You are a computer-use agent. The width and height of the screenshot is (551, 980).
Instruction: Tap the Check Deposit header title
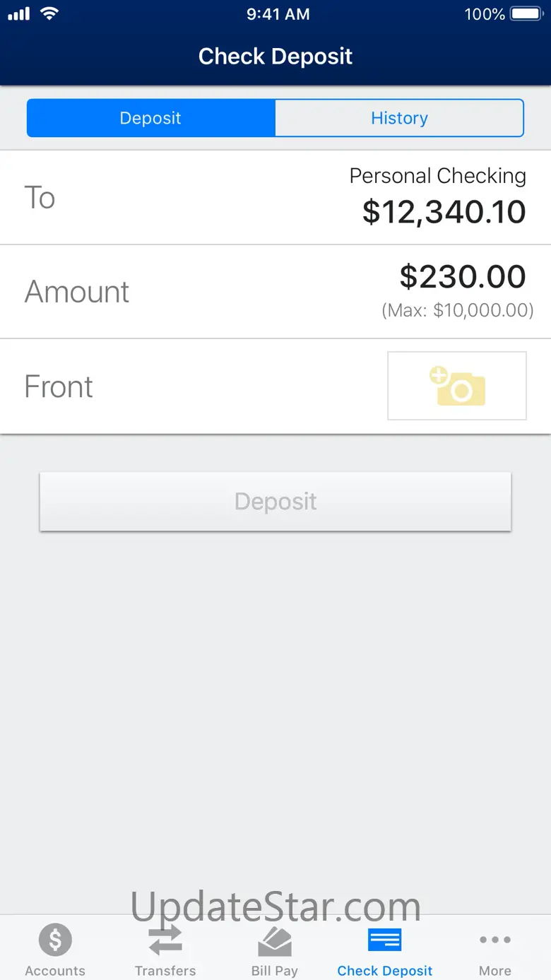coord(275,57)
